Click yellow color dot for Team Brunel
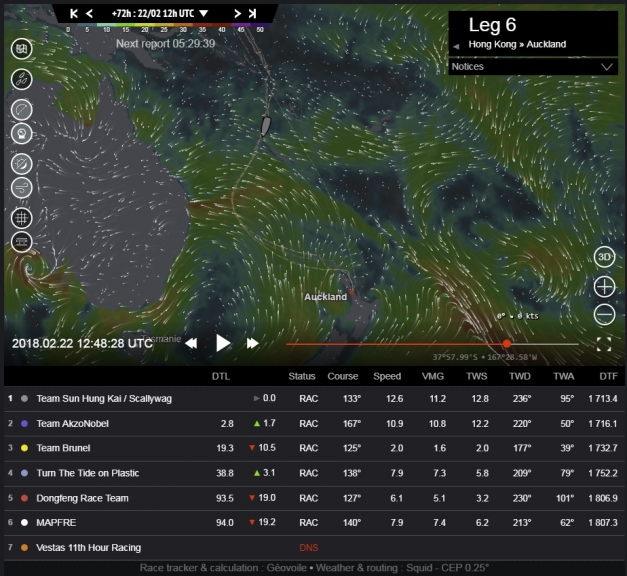Image resolution: width=627 pixels, height=576 pixels. point(24,448)
